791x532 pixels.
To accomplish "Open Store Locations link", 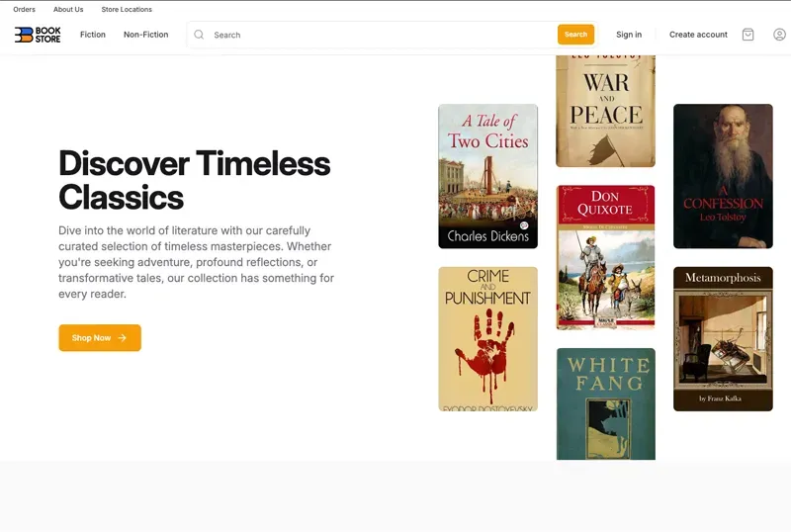I will coord(127,10).
